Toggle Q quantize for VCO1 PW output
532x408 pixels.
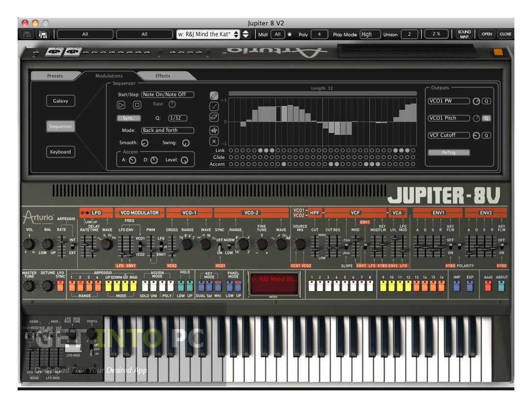tap(486, 101)
